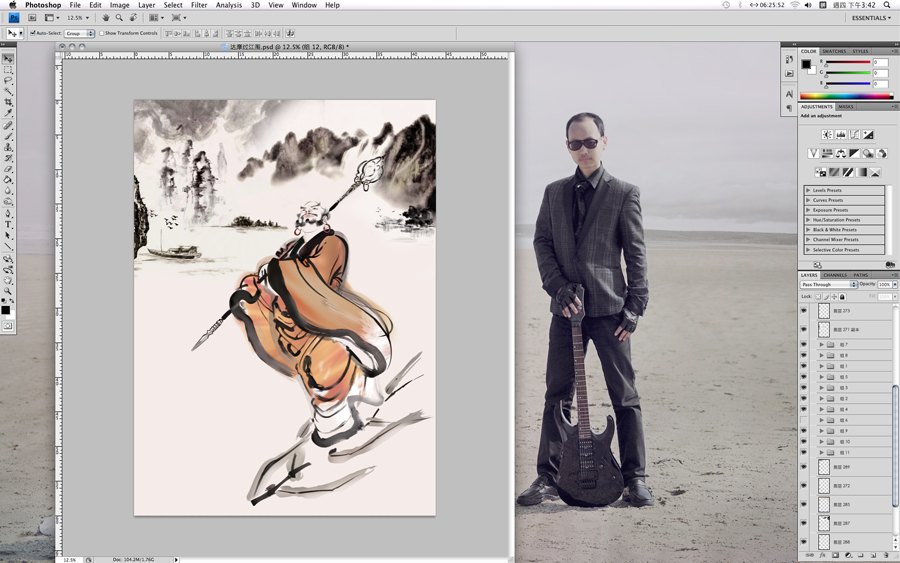
Task: Open the Character panel icon
Action: (x=789, y=94)
